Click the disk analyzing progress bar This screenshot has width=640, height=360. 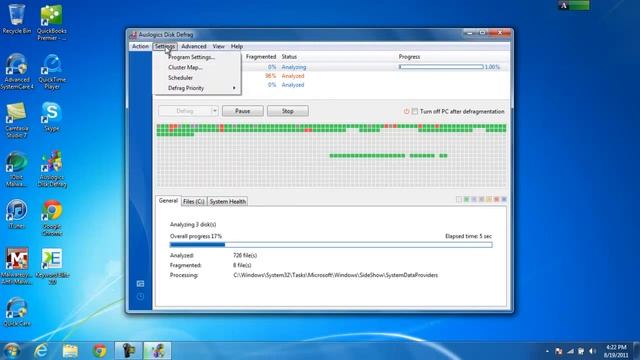441,67
